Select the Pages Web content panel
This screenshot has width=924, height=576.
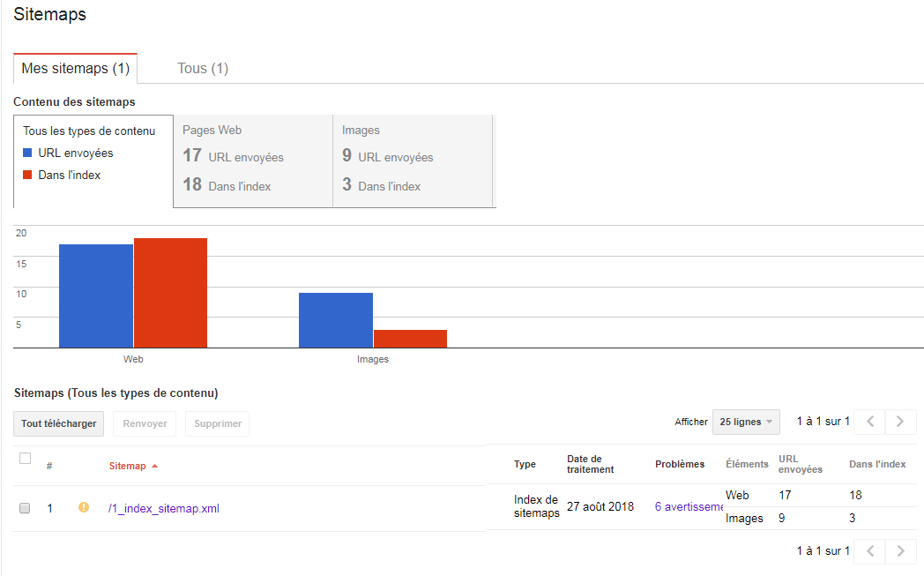tap(253, 161)
